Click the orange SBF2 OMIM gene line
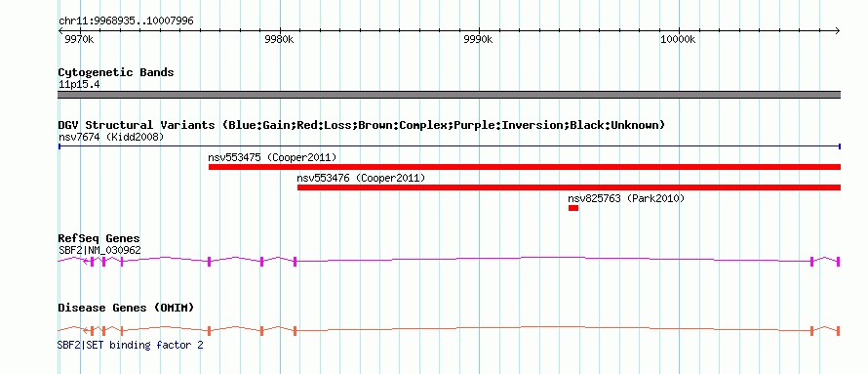868x374 pixels. tap(450, 330)
